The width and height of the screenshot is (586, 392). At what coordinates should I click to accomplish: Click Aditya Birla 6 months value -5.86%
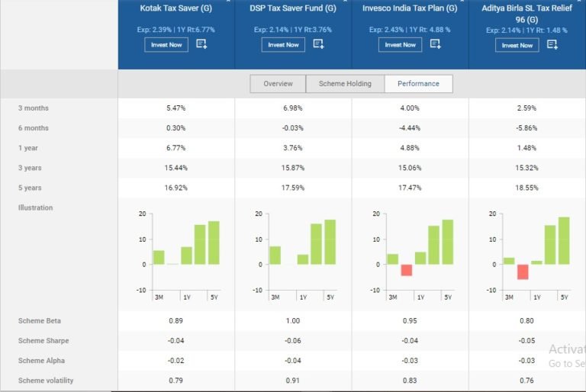(527, 128)
